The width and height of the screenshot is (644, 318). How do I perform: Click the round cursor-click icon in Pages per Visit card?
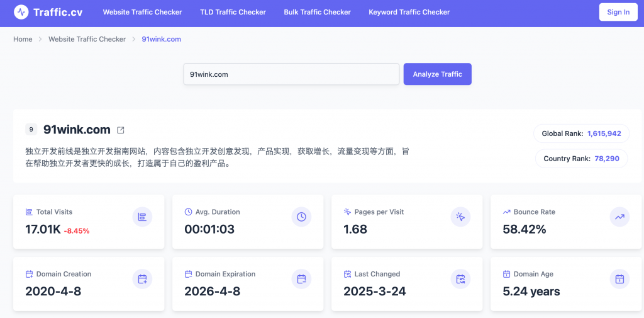pyautogui.click(x=460, y=217)
